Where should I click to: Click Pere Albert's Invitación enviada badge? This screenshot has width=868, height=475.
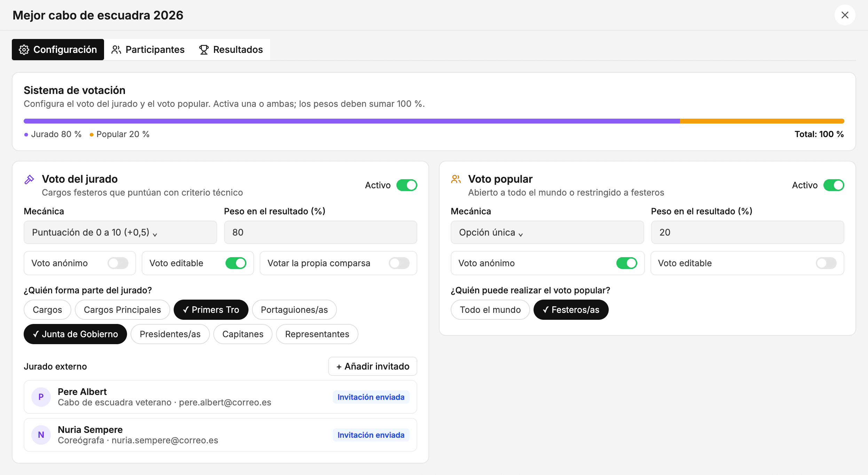(371, 397)
